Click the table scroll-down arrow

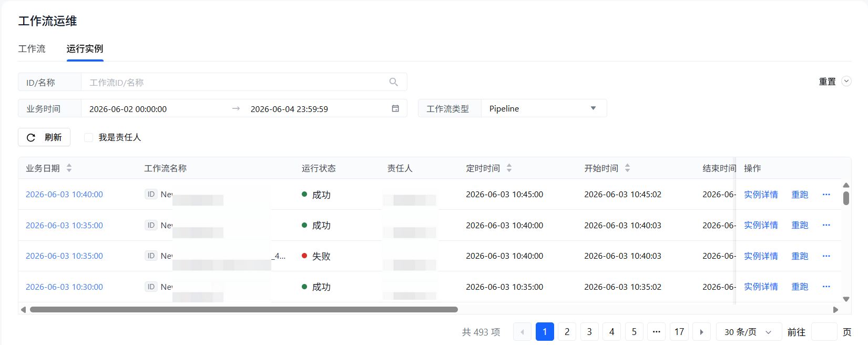pyautogui.click(x=846, y=299)
